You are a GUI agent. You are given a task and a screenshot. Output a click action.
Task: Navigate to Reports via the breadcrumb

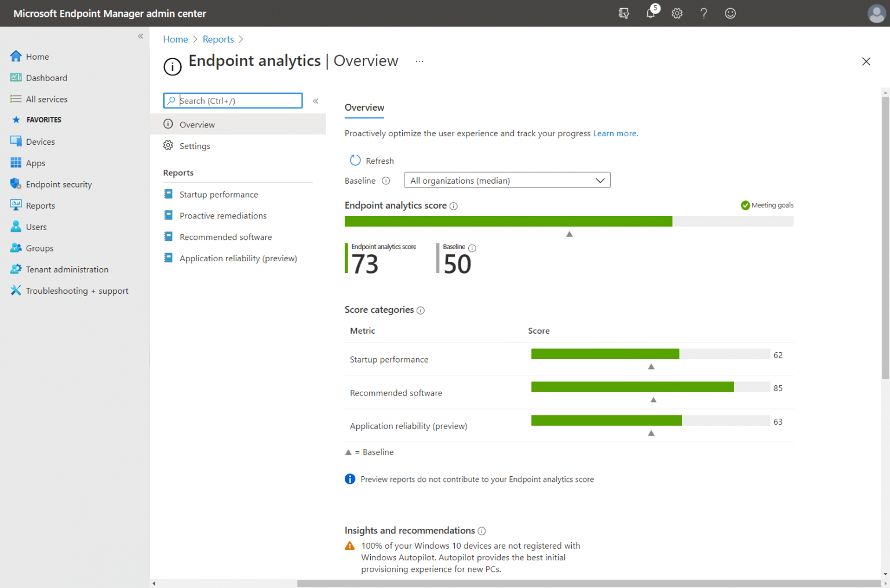point(218,39)
